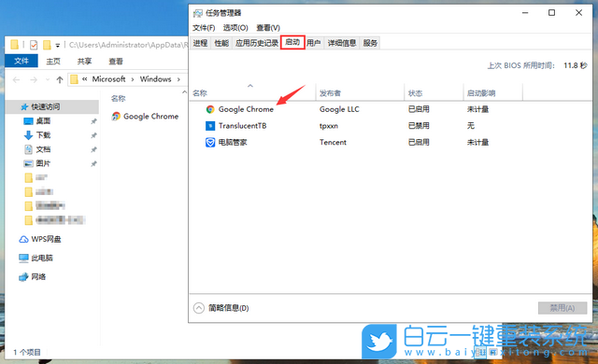Click Task Manager title bar app icon
The height and width of the screenshot is (364, 598).
[197, 13]
